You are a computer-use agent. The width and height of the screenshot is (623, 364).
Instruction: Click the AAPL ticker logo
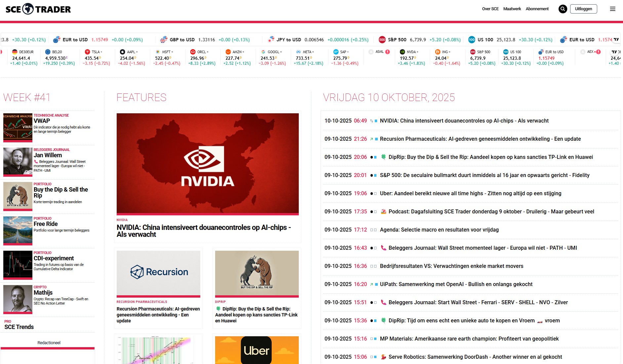click(123, 52)
